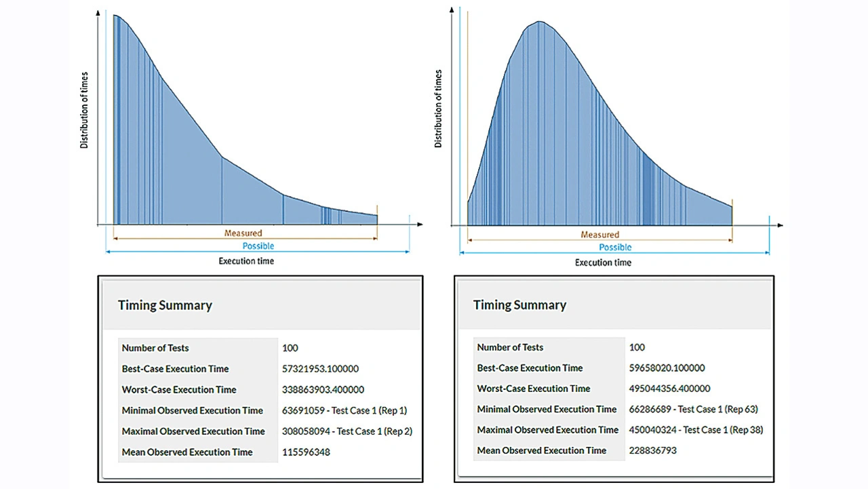Click the left panel's Timing Summary heading
This screenshot has height=489, width=868.
[165, 305]
